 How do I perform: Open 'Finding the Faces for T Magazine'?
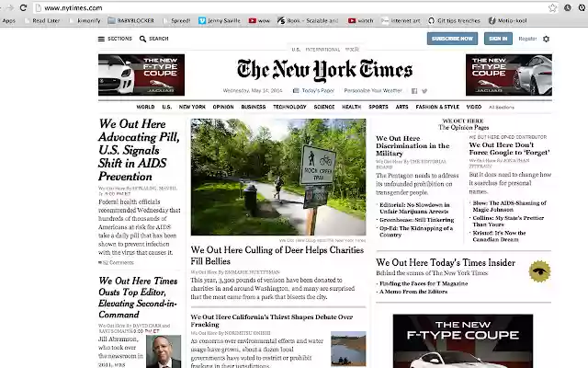coord(424,283)
